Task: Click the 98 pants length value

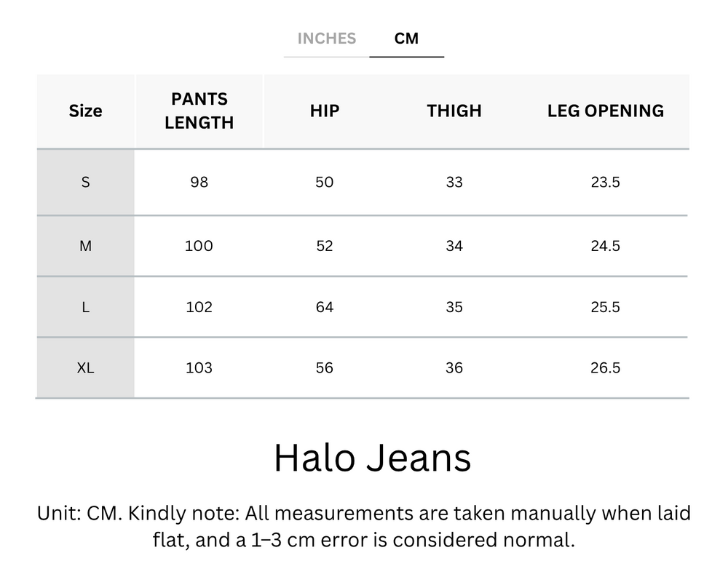Action: 199,183
